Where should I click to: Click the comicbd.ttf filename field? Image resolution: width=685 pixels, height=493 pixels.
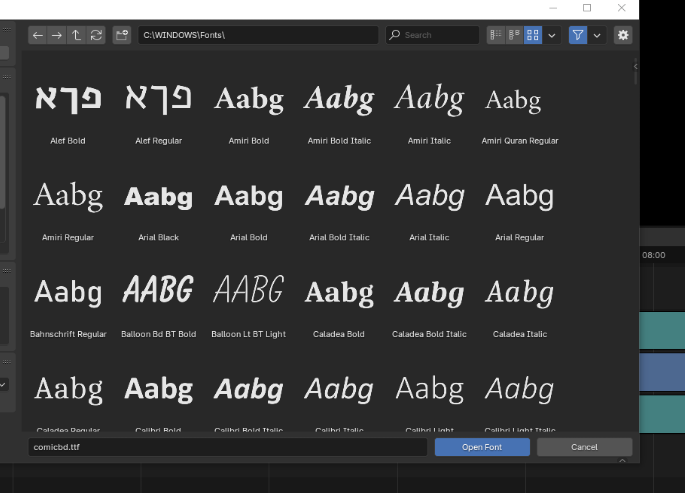[228, 447]
